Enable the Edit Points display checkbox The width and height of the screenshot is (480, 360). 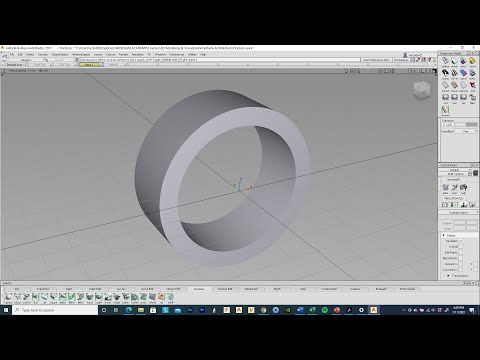tap(460, 252)
